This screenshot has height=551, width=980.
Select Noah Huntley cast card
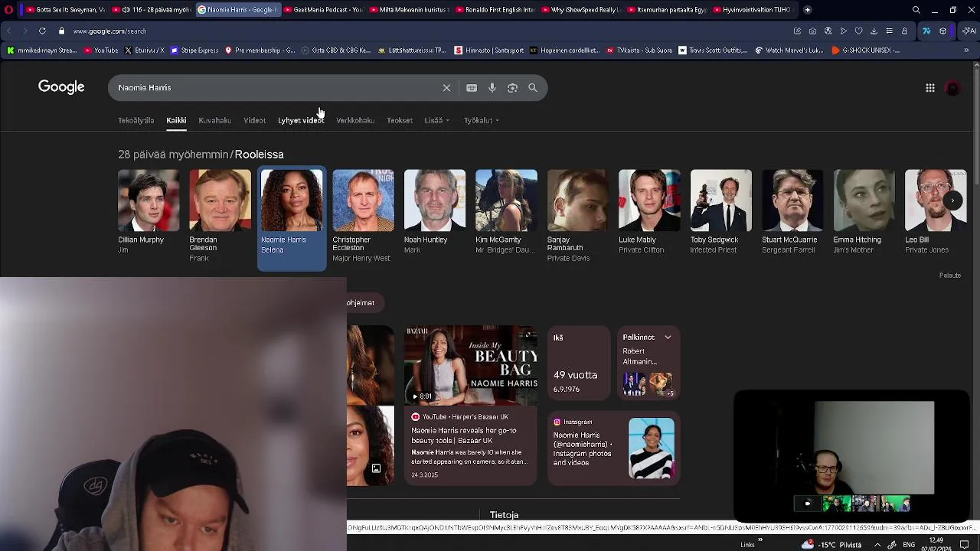point(434,218)
